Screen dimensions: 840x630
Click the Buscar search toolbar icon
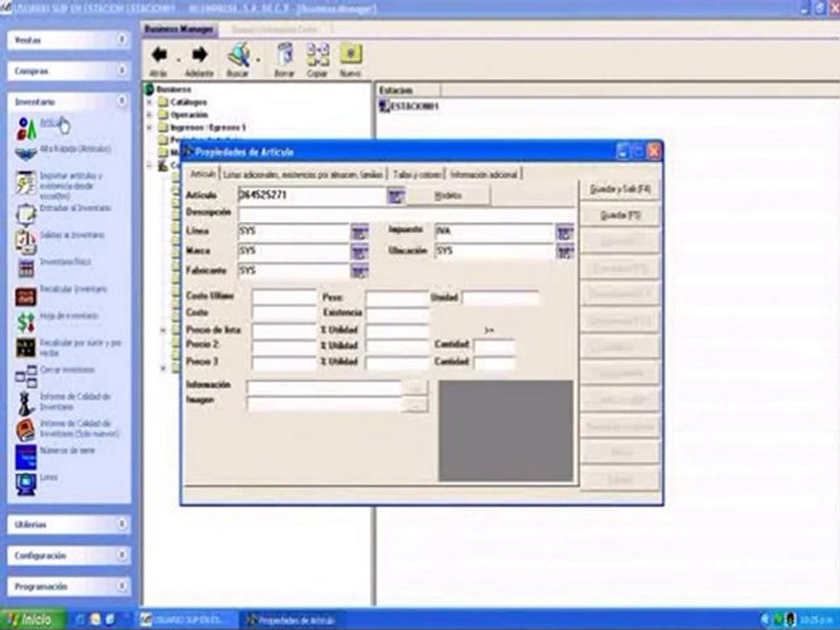(x=238, y=54)
